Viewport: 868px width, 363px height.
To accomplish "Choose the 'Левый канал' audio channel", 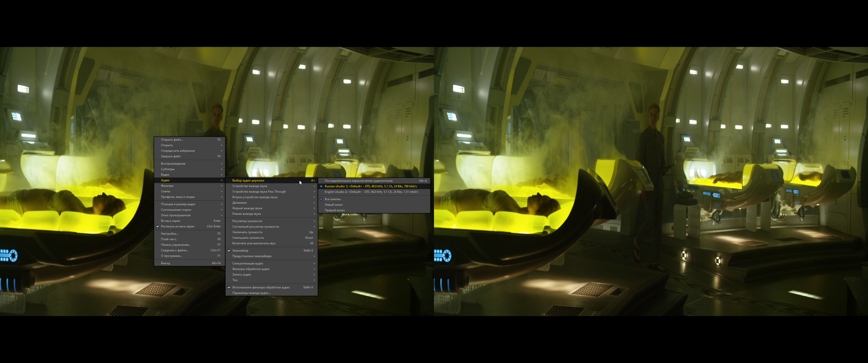I will (333, 205).
